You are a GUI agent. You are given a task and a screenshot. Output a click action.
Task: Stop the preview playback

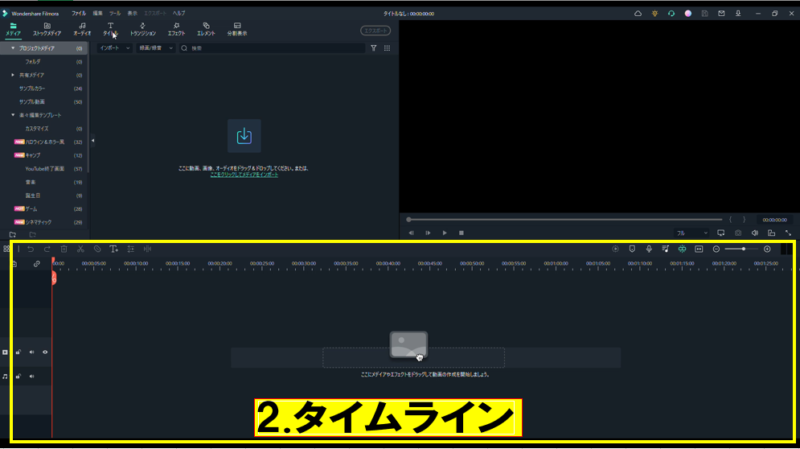461,233
